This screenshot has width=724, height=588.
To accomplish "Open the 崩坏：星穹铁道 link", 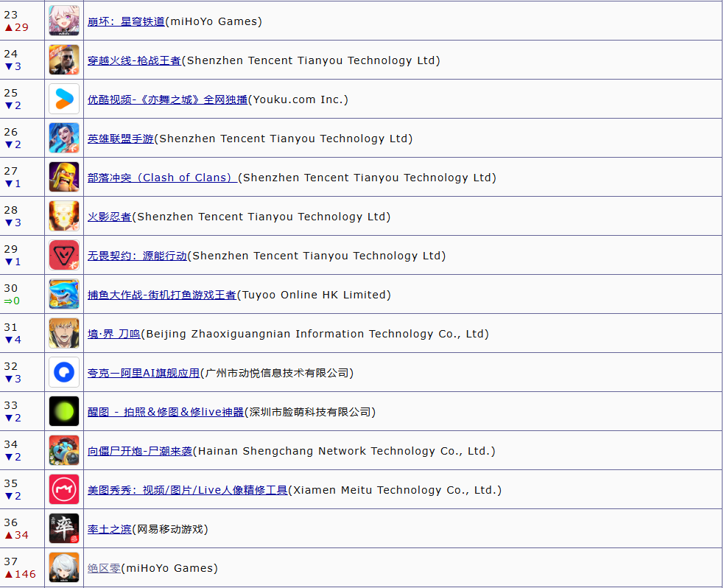I will 126,21.
